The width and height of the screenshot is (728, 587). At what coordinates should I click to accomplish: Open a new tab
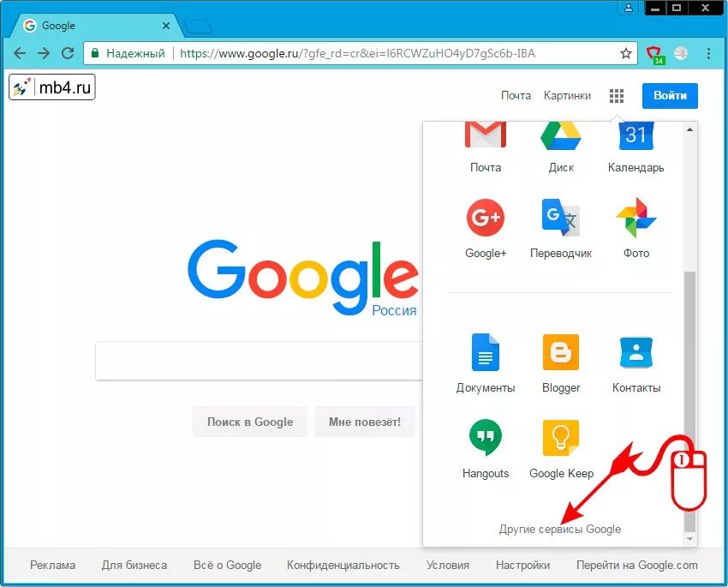198,26
